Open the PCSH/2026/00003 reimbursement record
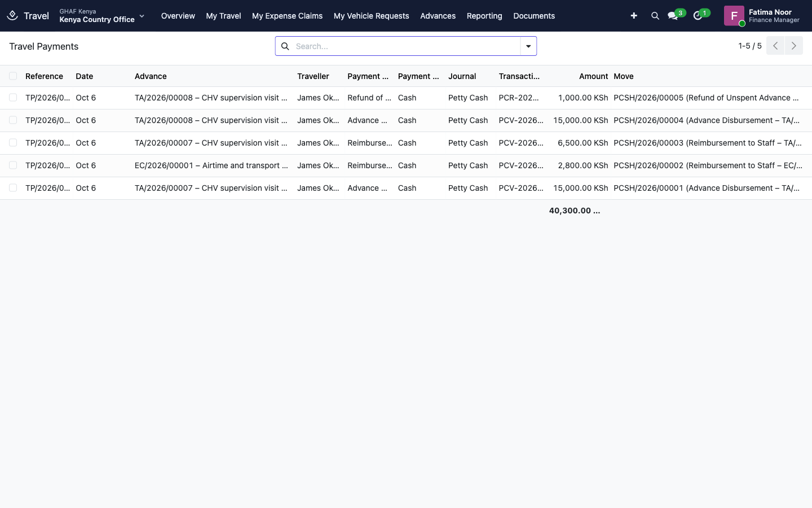 [x=708, y=143]
